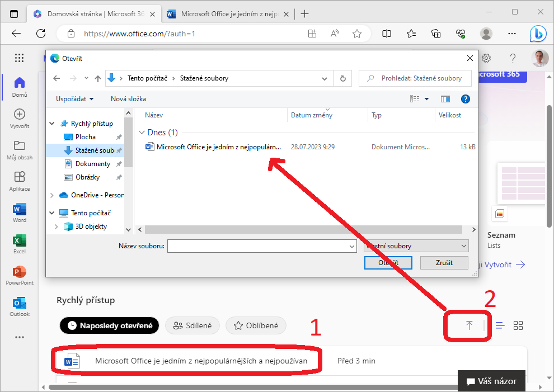Open recent locations dropdown arrow

tap(86, 78)
